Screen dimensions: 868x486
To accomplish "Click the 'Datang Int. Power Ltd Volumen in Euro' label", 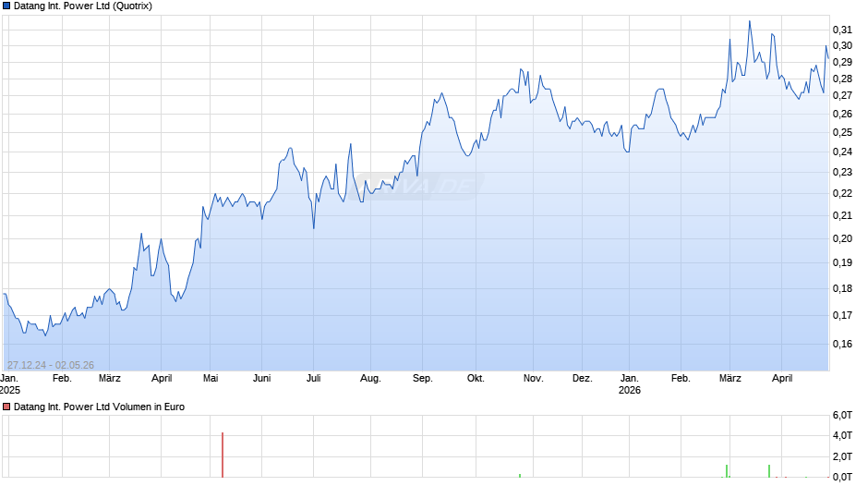I will click(99, 407).
